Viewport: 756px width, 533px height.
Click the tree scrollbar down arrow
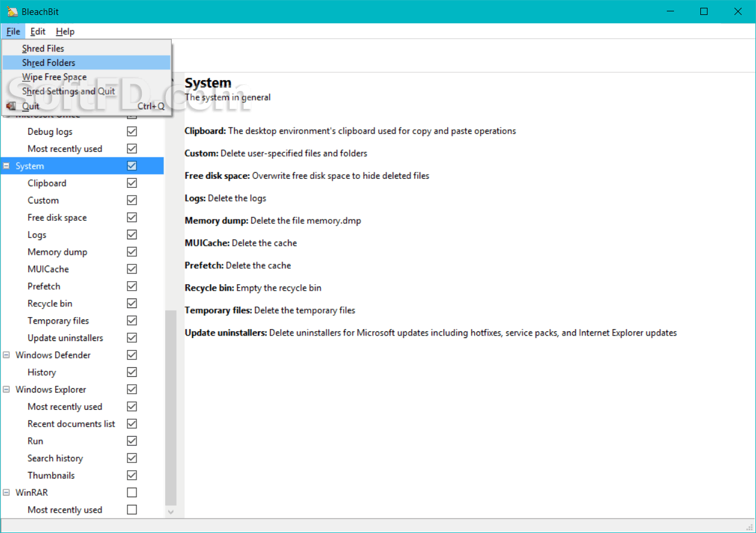click(171, 512)
